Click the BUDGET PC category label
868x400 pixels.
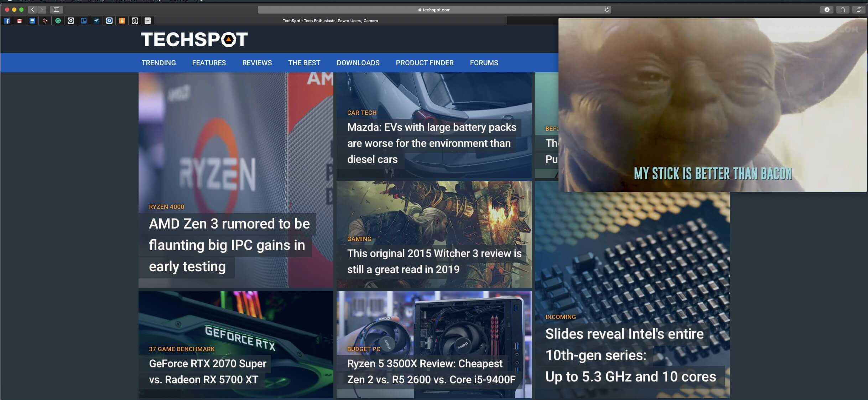pos(364,349)
